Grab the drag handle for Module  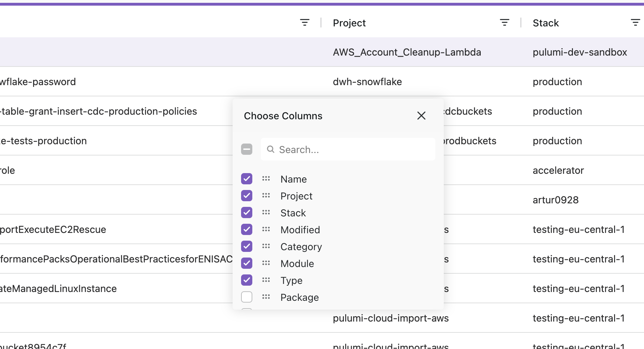tap(266, 263)
